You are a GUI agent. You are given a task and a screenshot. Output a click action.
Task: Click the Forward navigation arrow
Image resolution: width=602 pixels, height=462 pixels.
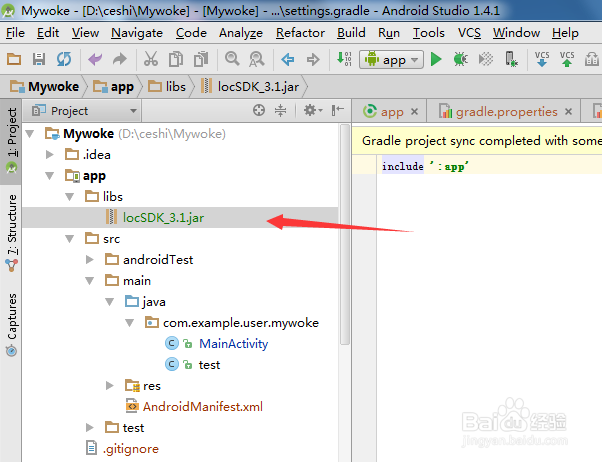coord(313,60)
